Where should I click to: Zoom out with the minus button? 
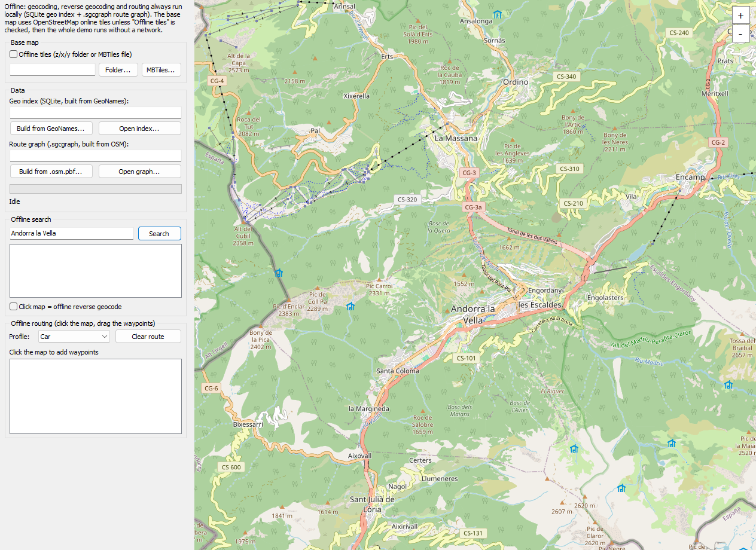(x=740, y=33)
